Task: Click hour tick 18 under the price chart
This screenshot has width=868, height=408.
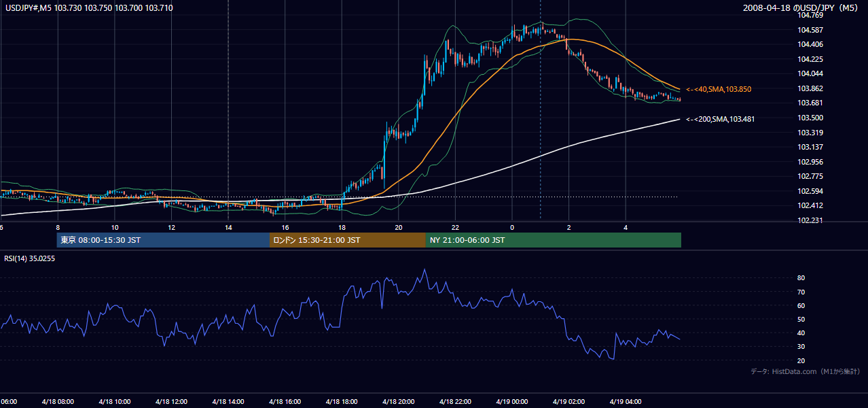Action: tap(342, 228)
